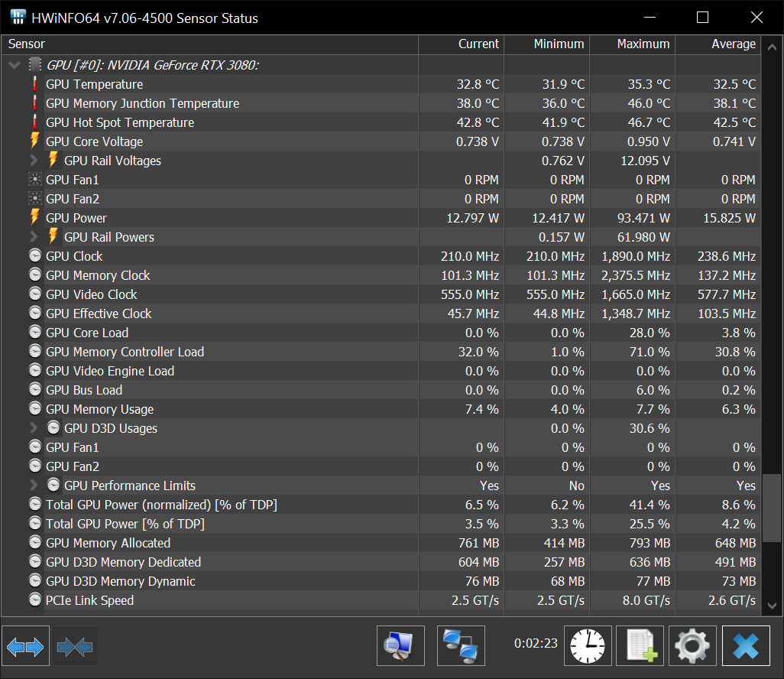Click the Average column header
784x679 pixels.
[718, 44]
